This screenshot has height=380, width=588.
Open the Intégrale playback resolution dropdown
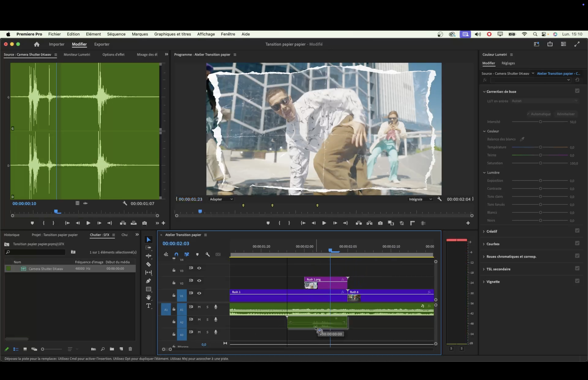(x=420, y=199)
